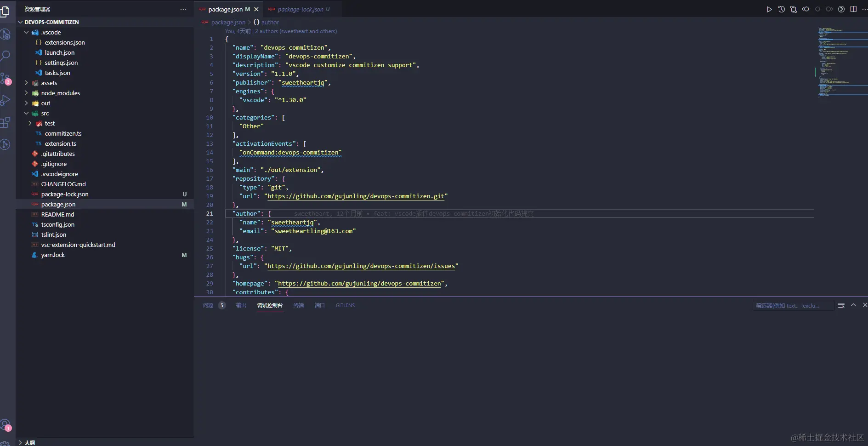Screen dimensions: 868x446
Task: Open the GitLens inspect view in the activity bar
Action: [x=5, y=34]
